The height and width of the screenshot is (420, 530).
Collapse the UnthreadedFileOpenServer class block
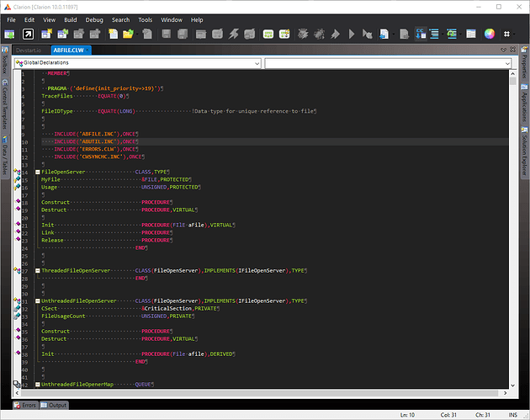pyautogui.click(x=38, y=300)
